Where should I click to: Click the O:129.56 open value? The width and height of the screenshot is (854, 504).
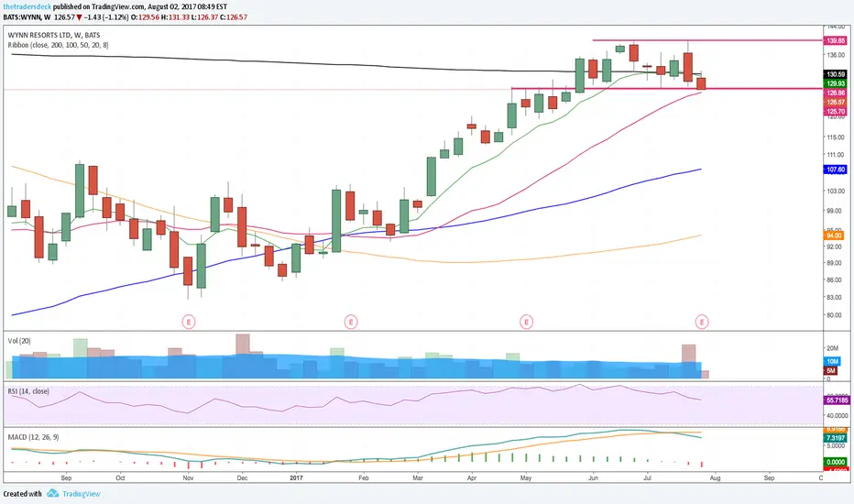145,17
